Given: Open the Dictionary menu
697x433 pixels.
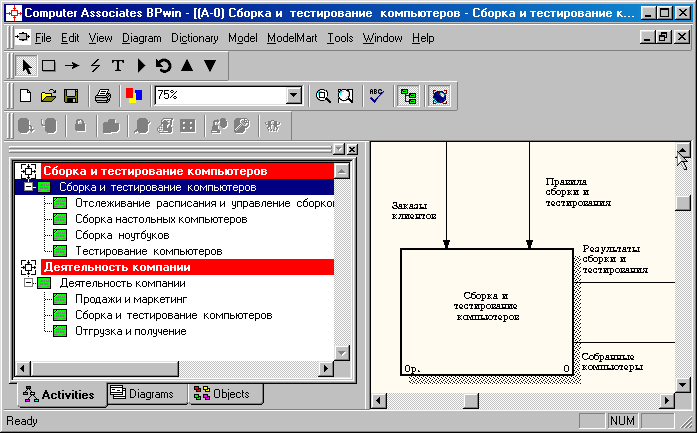Looking at the screenshot, I should [194, 38].
